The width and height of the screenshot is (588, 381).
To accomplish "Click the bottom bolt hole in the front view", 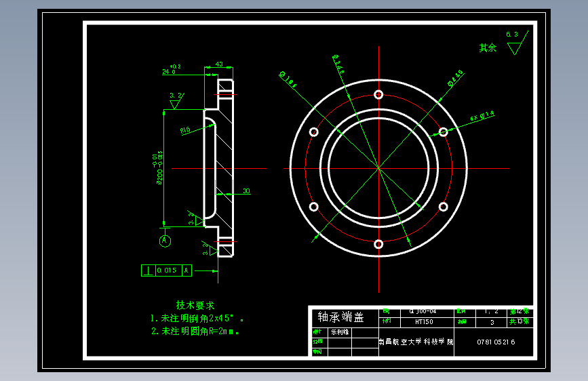I will (x=378, y=245).
